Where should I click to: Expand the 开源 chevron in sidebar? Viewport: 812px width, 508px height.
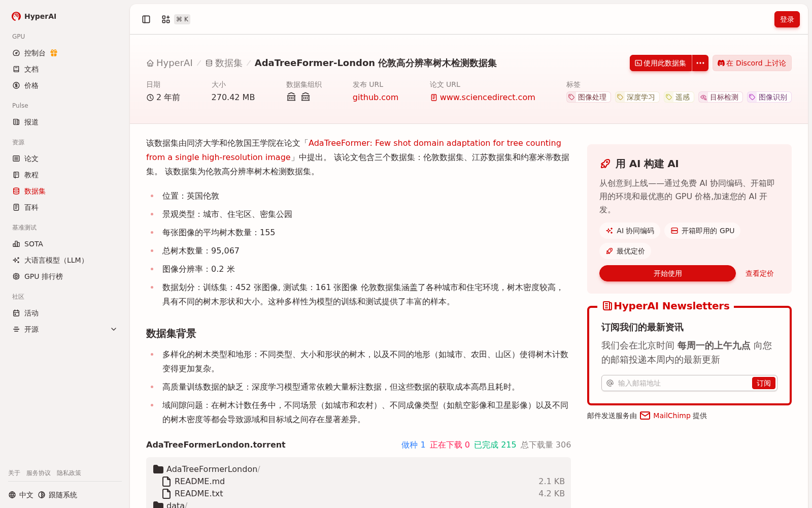tap(114, 329)
